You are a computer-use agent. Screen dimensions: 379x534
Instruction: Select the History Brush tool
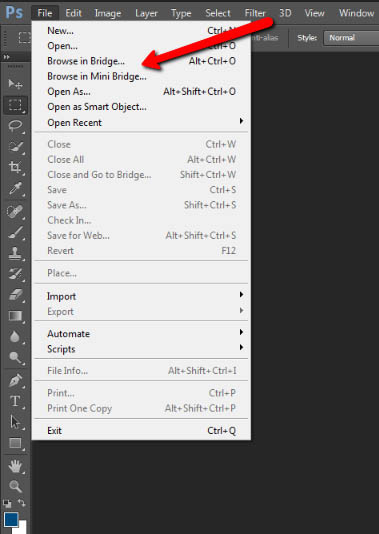tap(15, 274)
